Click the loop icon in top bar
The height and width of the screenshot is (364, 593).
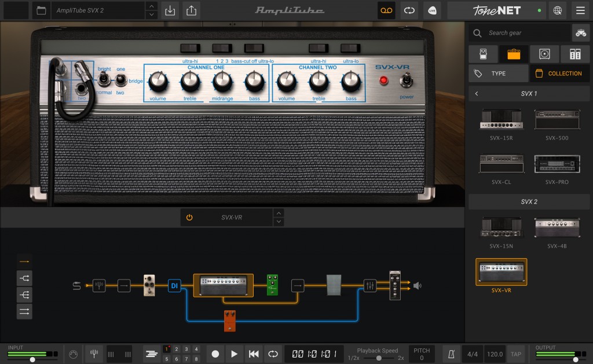[x=409, y=10]
